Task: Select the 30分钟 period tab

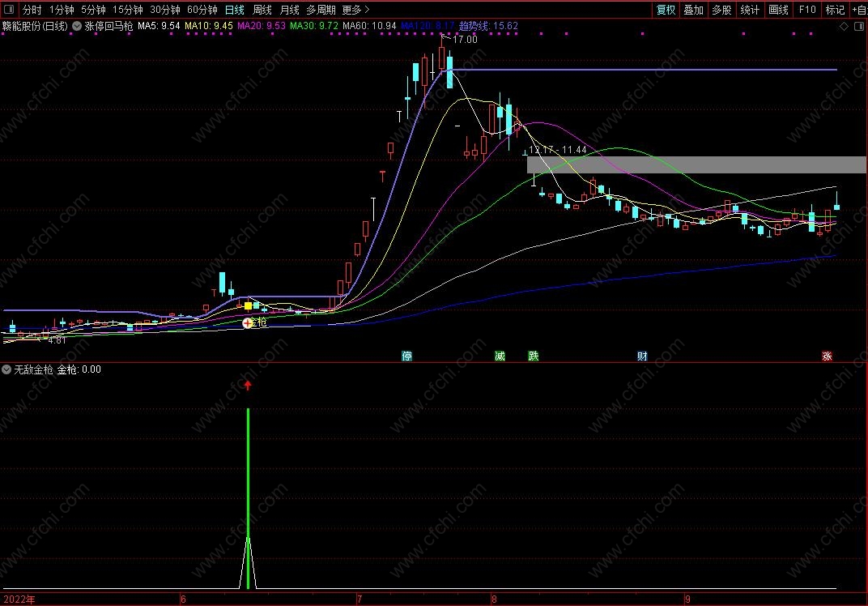Action: pos(165,10)
